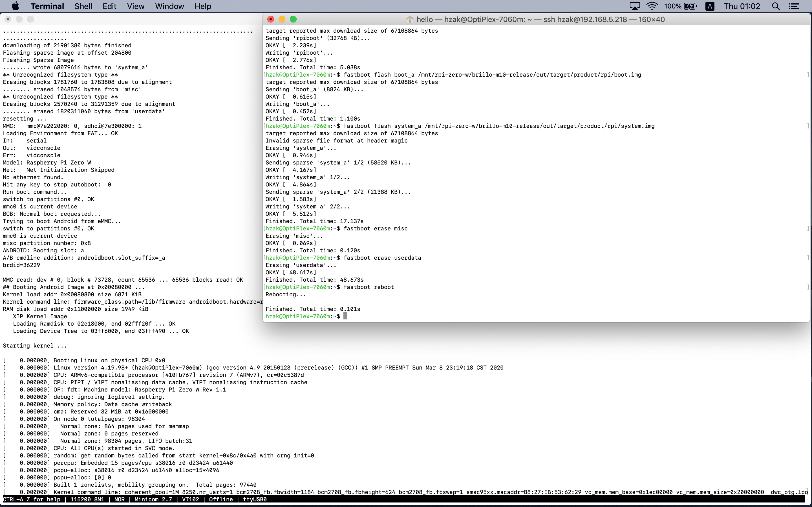Open the Window menu
Viewport: 812px width, 507px height.
click(x=169, y=6)
